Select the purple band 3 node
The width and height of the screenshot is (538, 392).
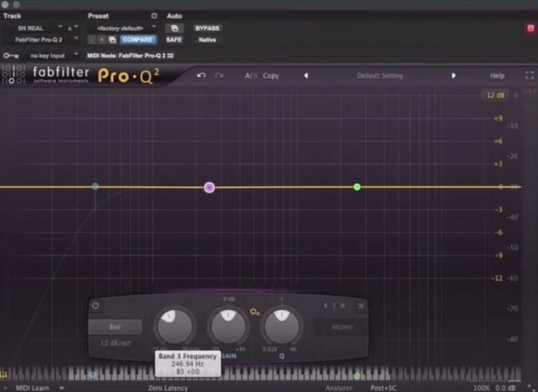point(209,187)
